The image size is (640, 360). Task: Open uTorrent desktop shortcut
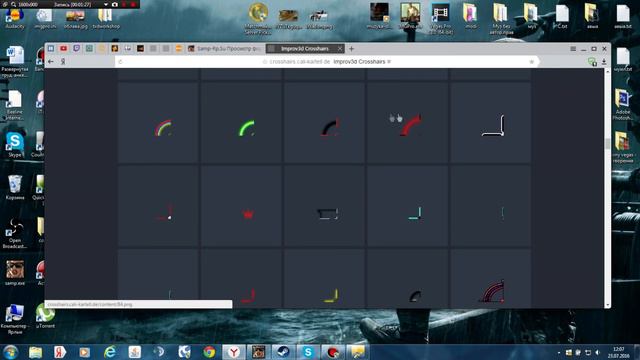[x=45, y=316]
